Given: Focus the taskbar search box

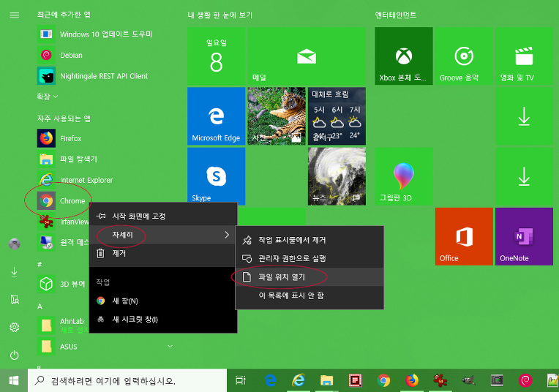Looking at the screenshot, I should pyautogui.click(x=127, y=380).
